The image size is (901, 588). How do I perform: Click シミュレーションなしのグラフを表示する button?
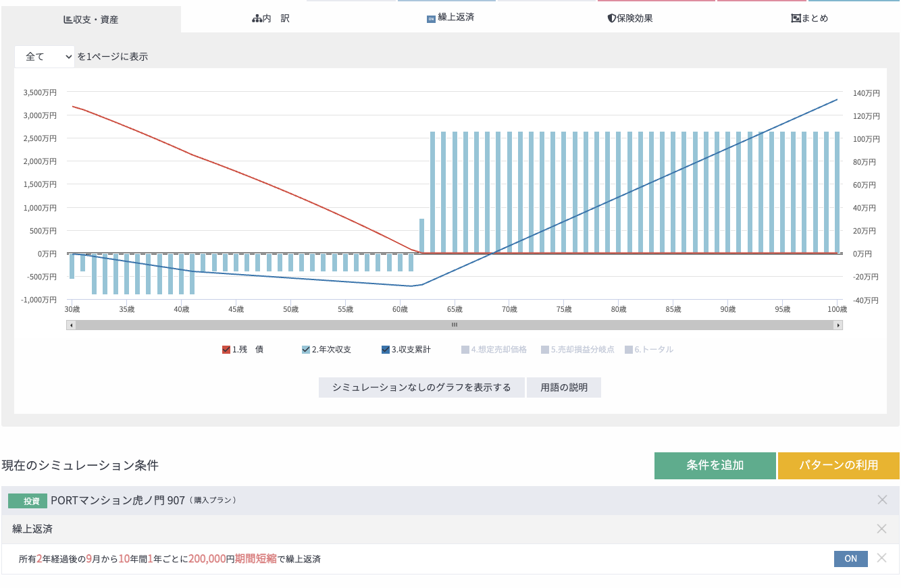point(421,387)
